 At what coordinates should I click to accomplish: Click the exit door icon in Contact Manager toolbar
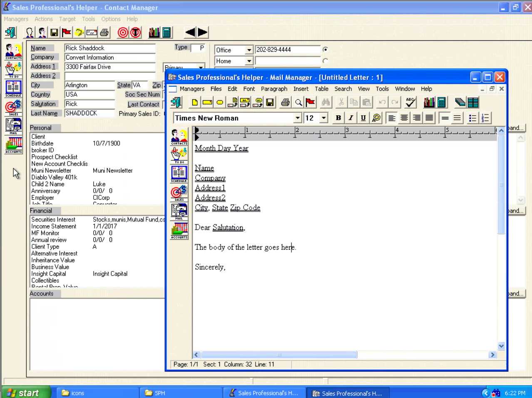click(10, 32)
